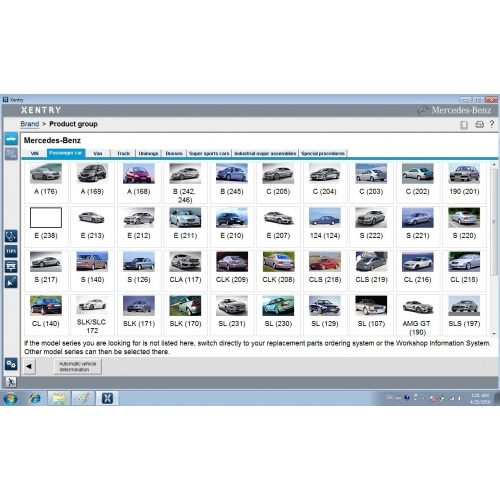500x500 pixels.
Task: Click the taskbar clock
Action: coord(480,398)
